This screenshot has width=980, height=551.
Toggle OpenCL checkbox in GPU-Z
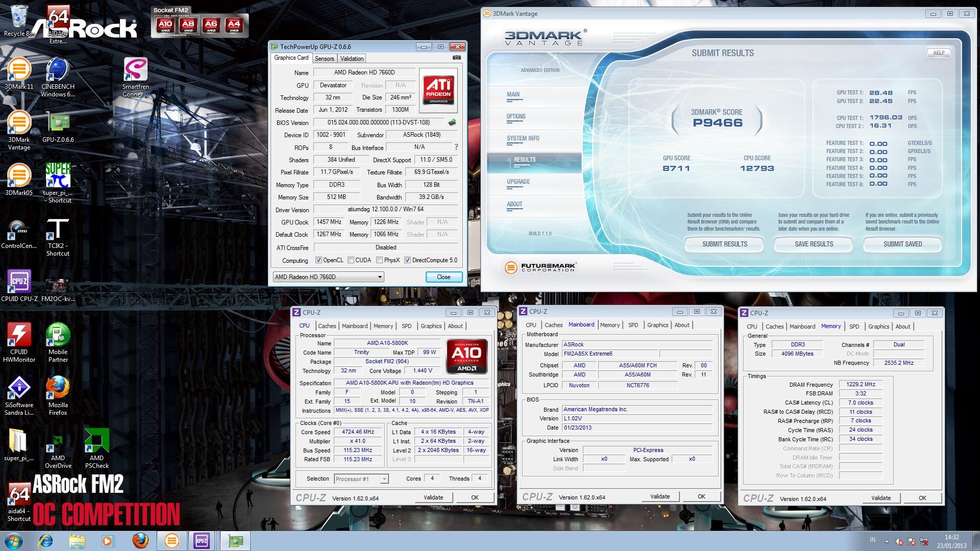click(318, 260)
